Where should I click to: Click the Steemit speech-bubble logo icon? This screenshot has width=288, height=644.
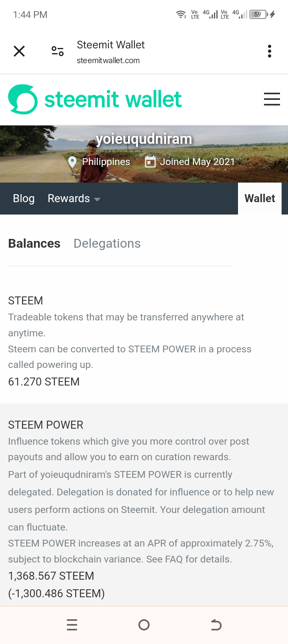click(x=23, y=99)
